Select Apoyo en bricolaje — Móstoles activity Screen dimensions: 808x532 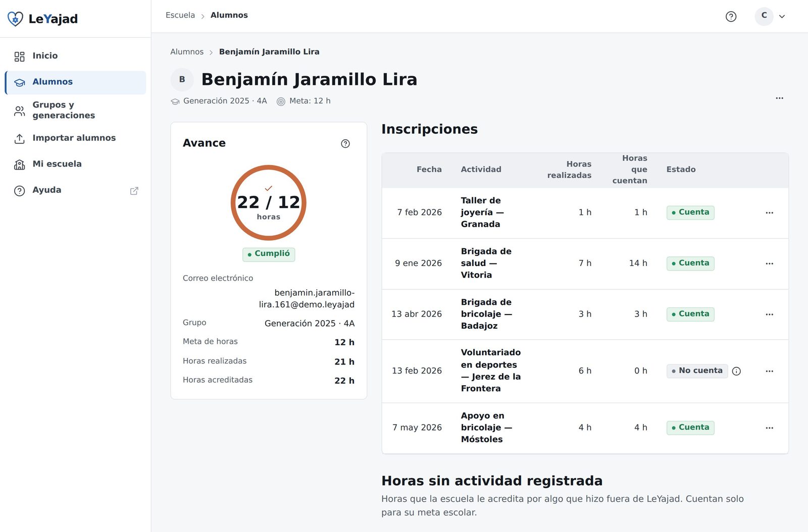486,428
